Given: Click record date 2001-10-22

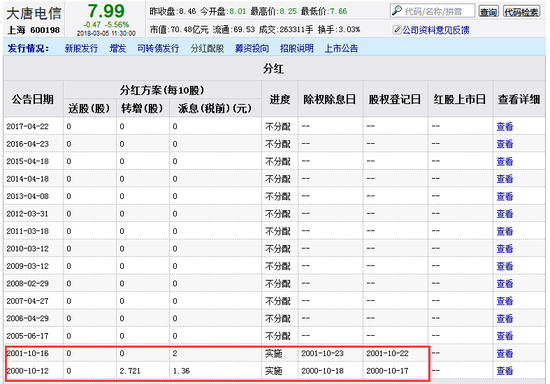Looking at the screenshot, I should click(387, 353).
